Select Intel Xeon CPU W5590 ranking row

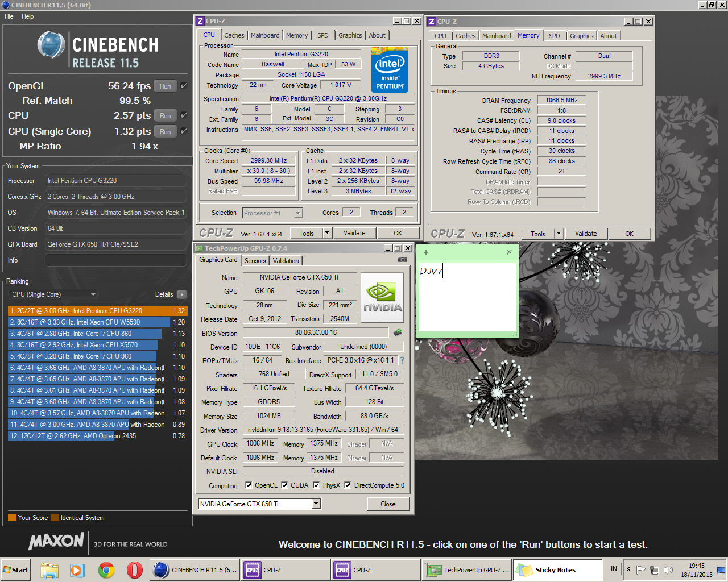(97, 322)
